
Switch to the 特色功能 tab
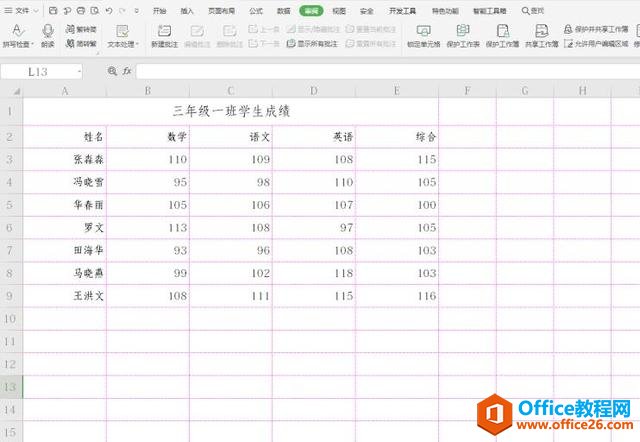(445, 11)
